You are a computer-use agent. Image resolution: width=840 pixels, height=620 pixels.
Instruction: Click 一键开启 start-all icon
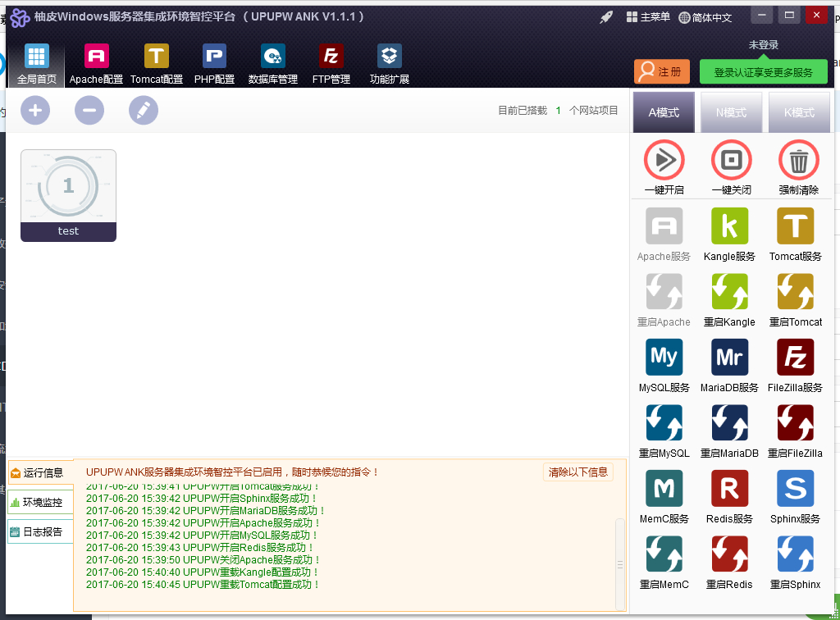coord(664,160)
